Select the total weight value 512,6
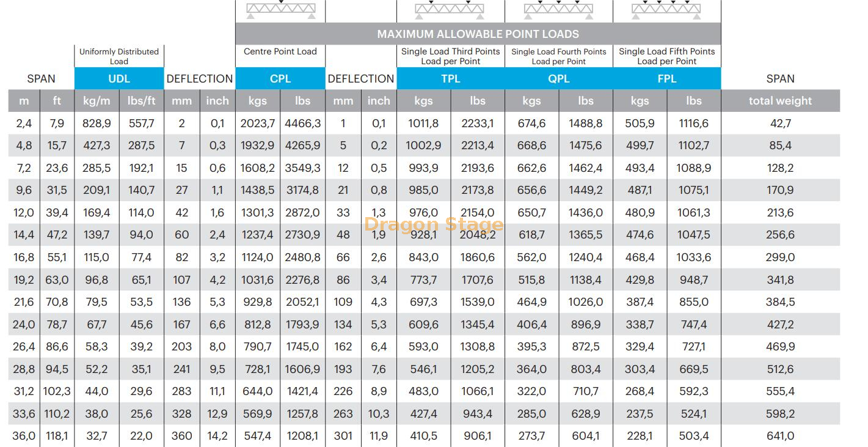 [x=781, y=369]
